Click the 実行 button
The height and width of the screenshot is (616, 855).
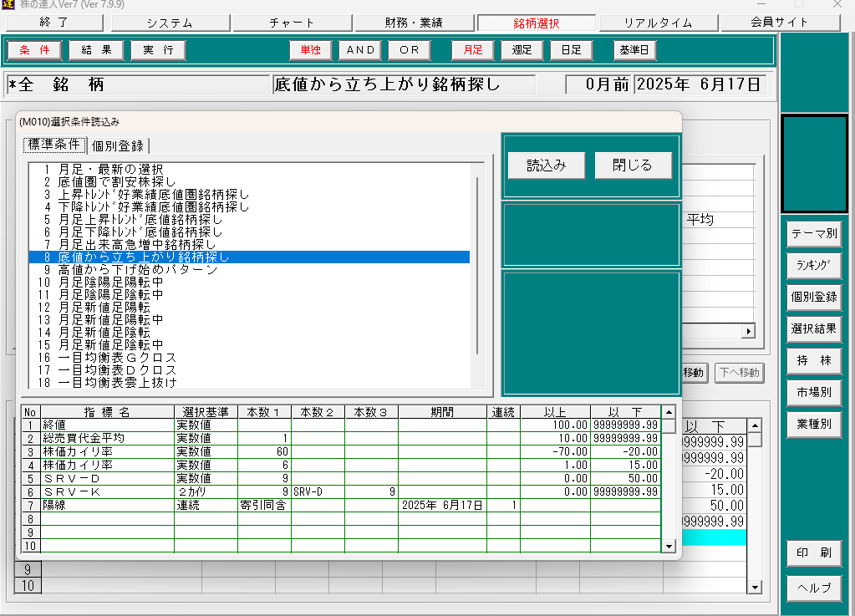click(x=158, y=50)
